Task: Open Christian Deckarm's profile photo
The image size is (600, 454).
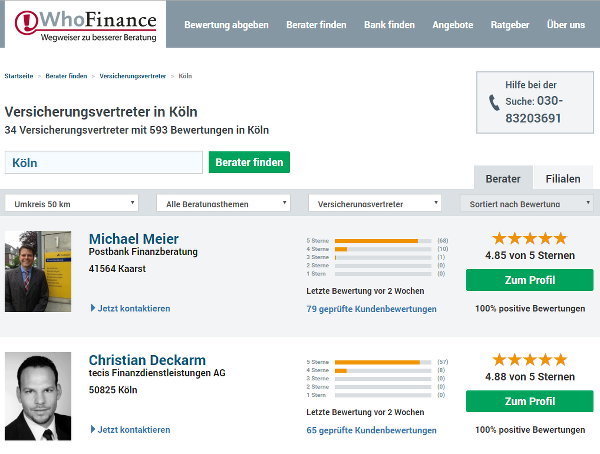Action: [38, 396]
